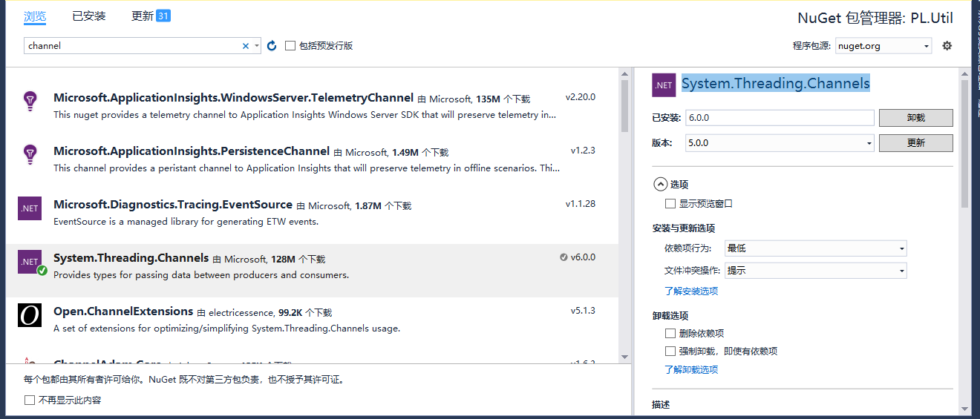The image size is (980, 419).
Task: Click the Open.ChannelExtensions package icon
Action: pos(30,315)
